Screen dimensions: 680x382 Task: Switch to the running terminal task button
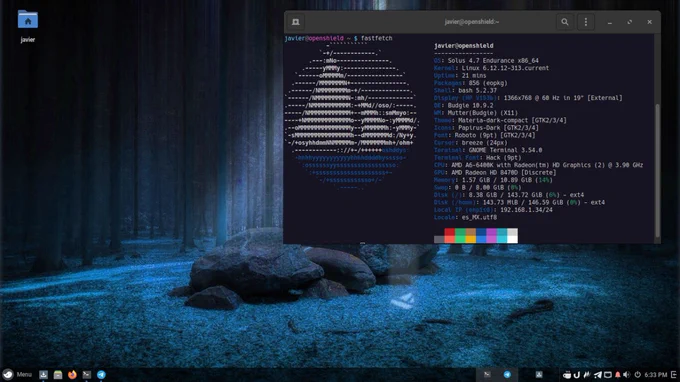[x=487, y=375]
